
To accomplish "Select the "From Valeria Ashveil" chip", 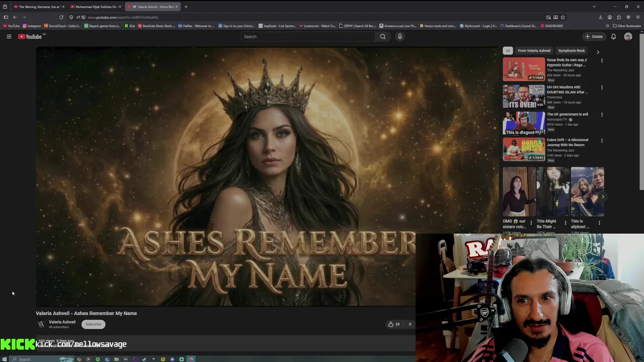I will point(534,50).
